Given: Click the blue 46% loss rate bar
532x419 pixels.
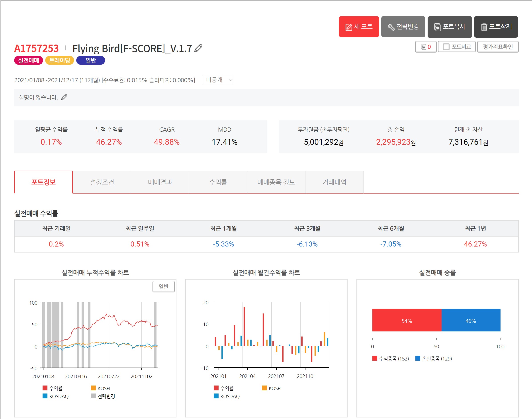Looking at the screenshot, I should (471, 320).
